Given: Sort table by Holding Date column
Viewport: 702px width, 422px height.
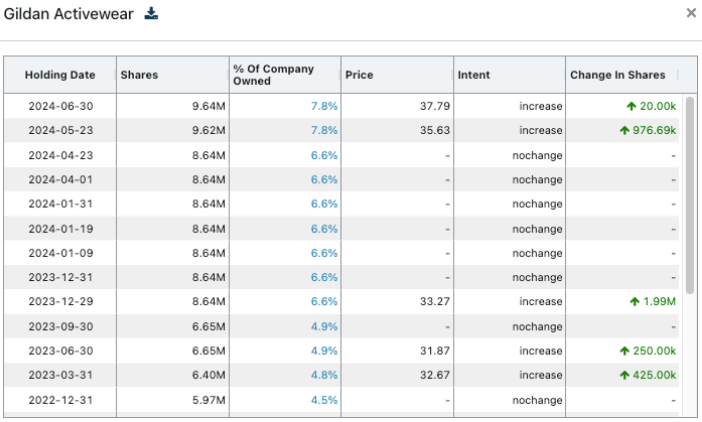Looking at the screenshot, I should point(59,75).
